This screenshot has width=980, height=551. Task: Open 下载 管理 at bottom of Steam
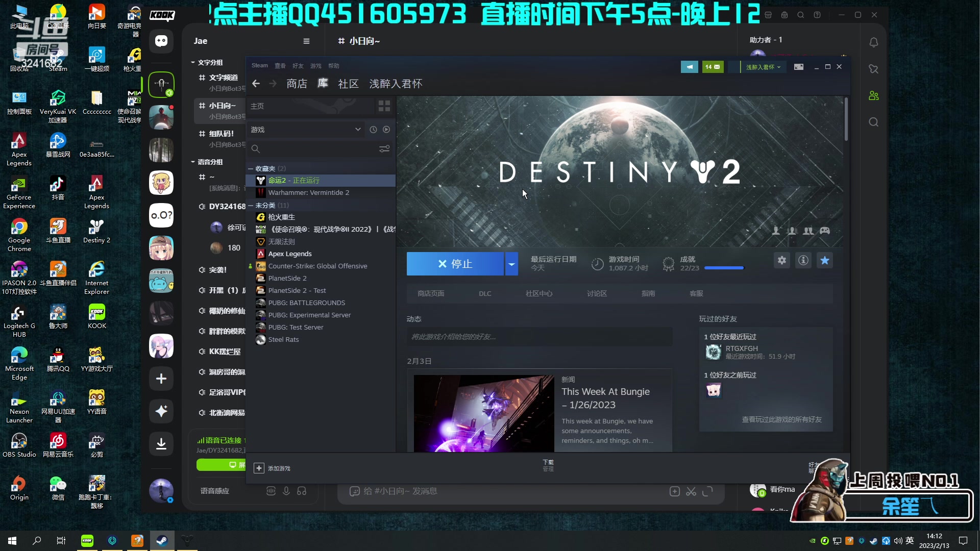548,465
